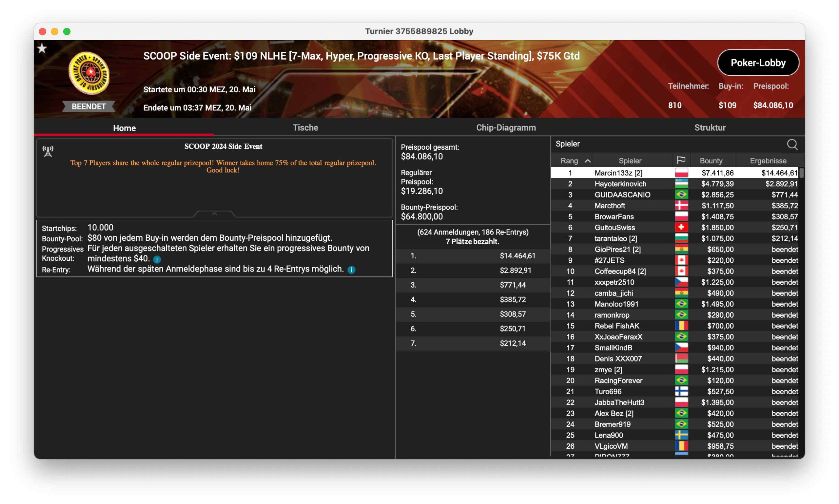Click the flag column header icon
This screenshot has width=839, height=504.
click(681, 160)
